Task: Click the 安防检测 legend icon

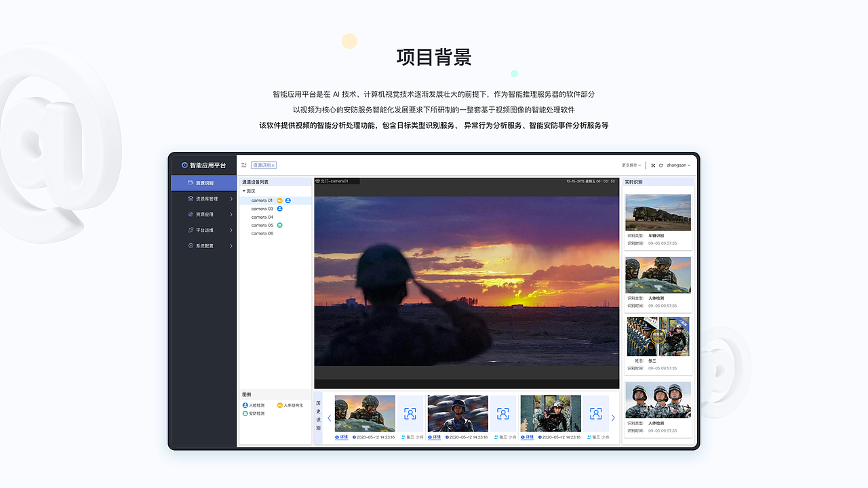Action: tap(245, 413)
